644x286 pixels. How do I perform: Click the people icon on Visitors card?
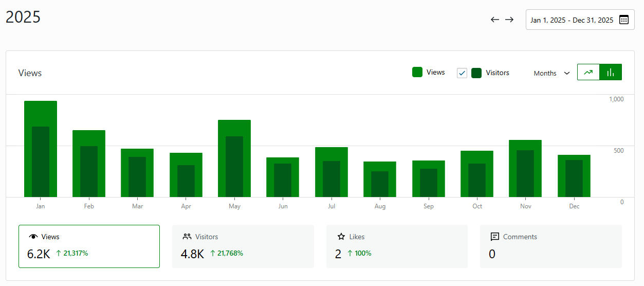click(x=187, y=237)
